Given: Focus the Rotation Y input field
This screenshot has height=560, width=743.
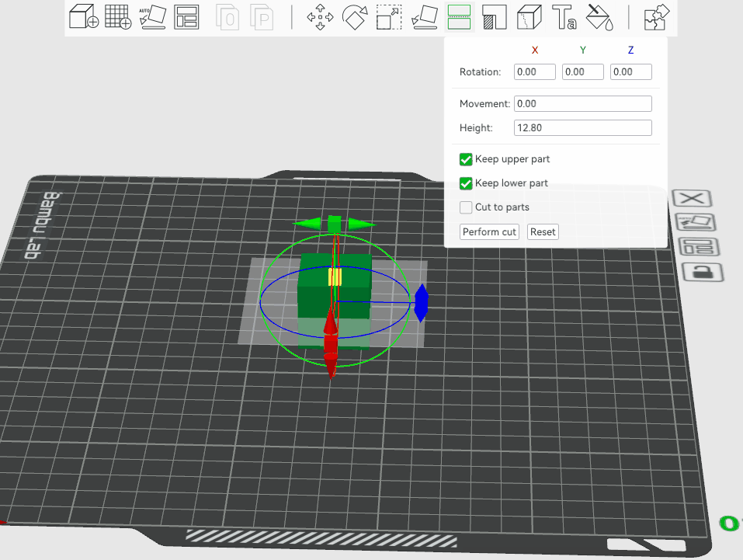Looking at the screenshot, I should click(x=583, y=72).
